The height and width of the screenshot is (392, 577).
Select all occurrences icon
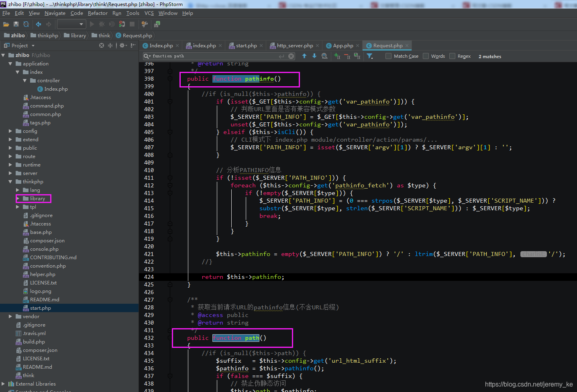click(357, 56)
